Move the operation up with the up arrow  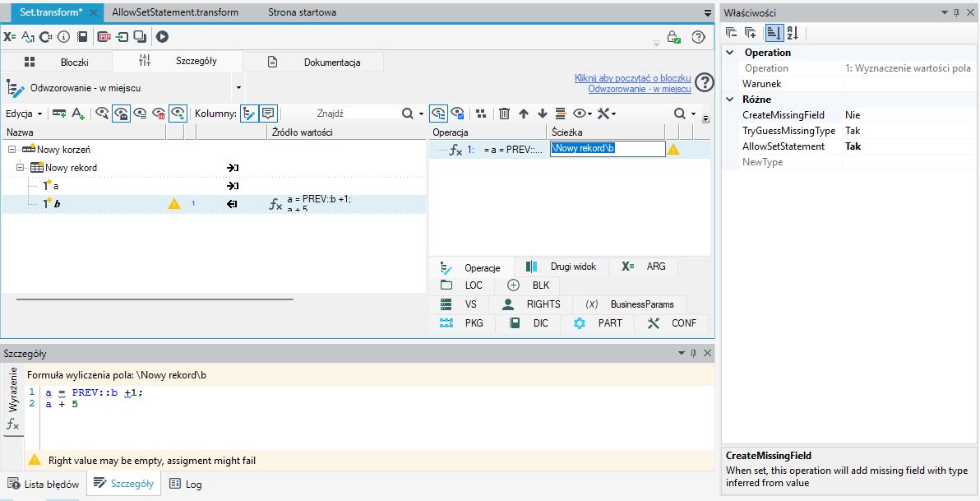click(524, 114)
